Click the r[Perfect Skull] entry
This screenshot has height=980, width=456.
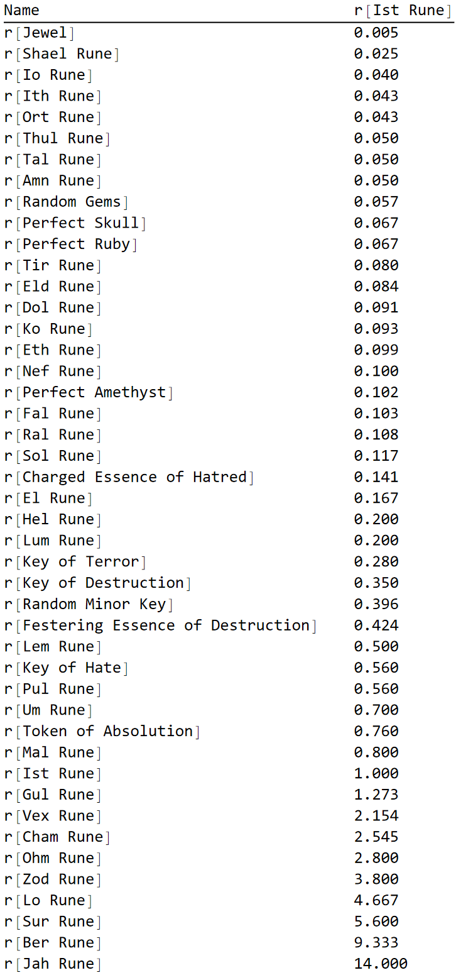tap(75, 223)
